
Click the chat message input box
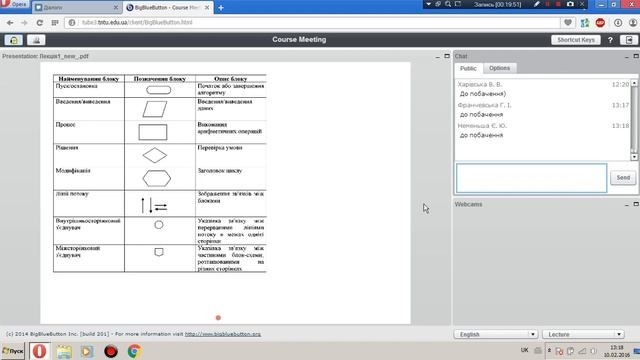[x=531, y=178]
